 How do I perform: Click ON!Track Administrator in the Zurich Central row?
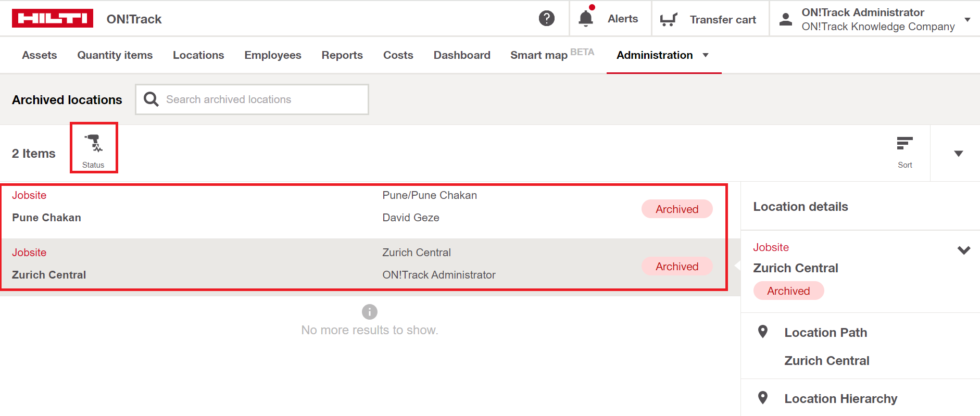(439, 275)
